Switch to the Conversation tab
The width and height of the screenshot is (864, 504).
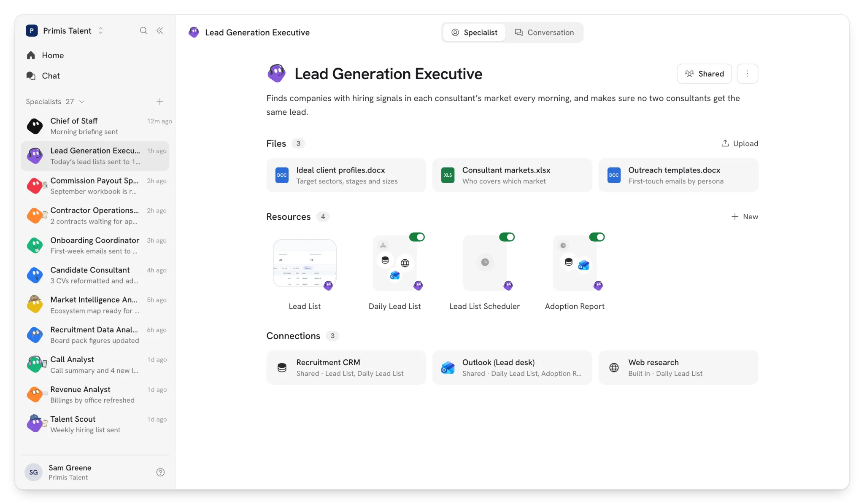click(x=544, y=32)
